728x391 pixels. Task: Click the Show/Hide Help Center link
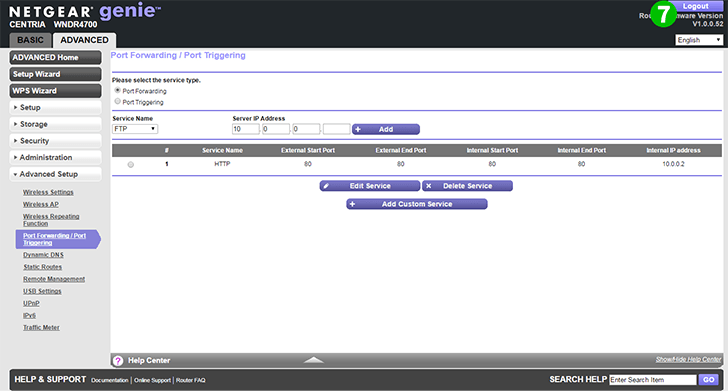point(689,359)
